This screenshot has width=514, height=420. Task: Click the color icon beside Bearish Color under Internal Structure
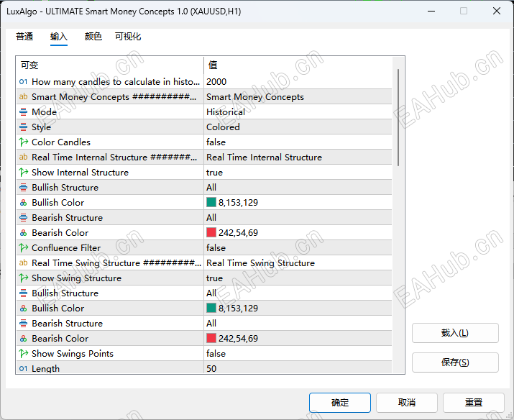pos(23,233)
